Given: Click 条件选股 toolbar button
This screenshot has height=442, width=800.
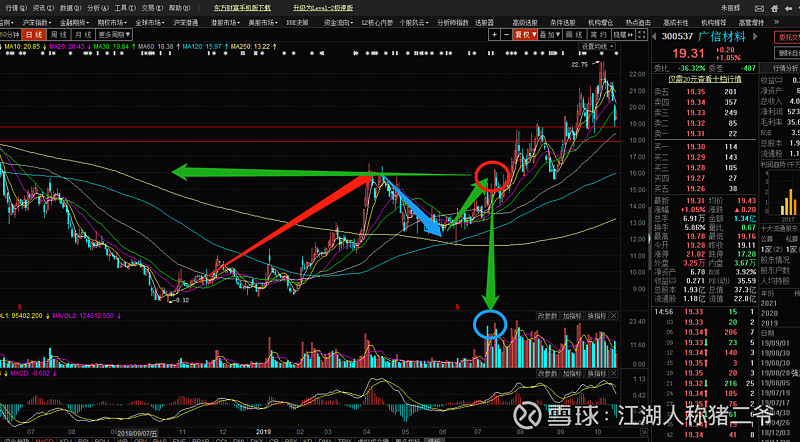Looking at the screenshot, I should [x=563, y=23].
